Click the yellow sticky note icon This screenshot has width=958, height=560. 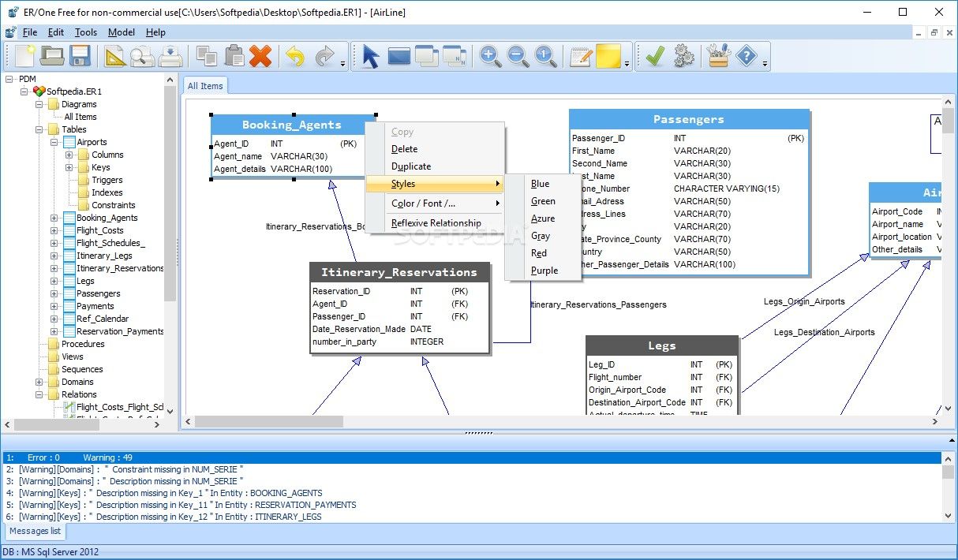(608, 56)
